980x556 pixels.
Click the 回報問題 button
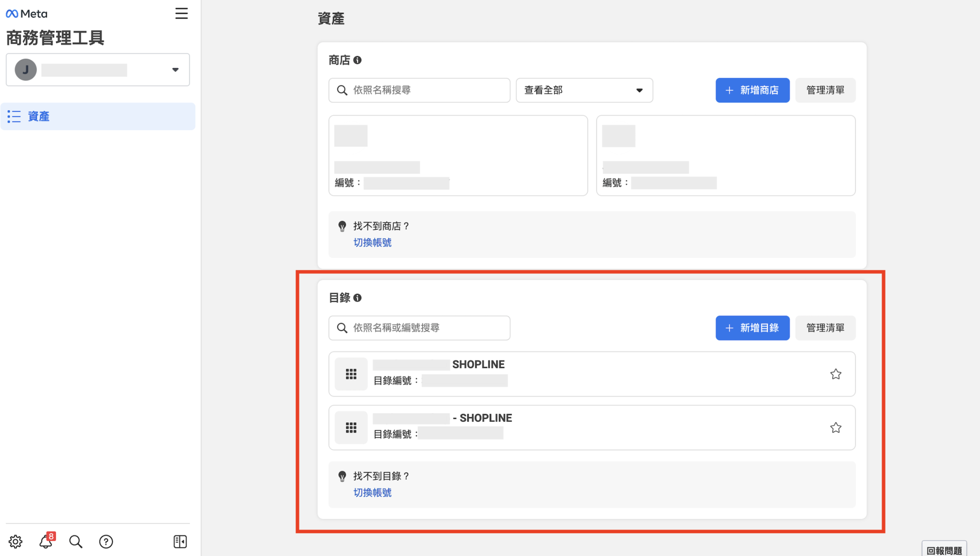tap(944, 550)
